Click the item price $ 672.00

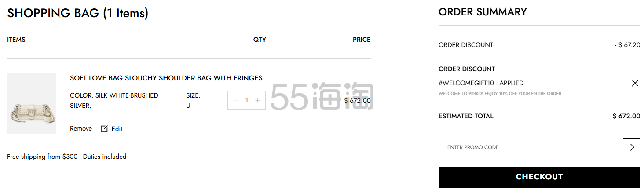tap(357, 100)
